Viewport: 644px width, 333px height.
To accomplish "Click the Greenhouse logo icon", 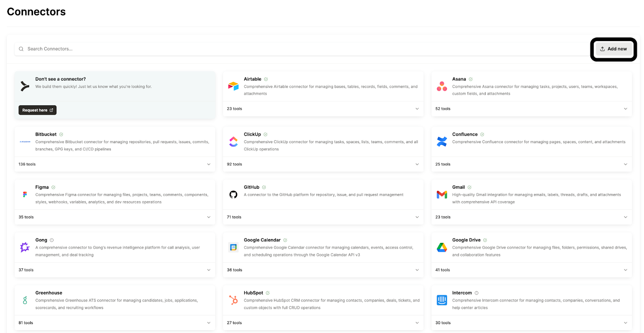I will point(25,300).
